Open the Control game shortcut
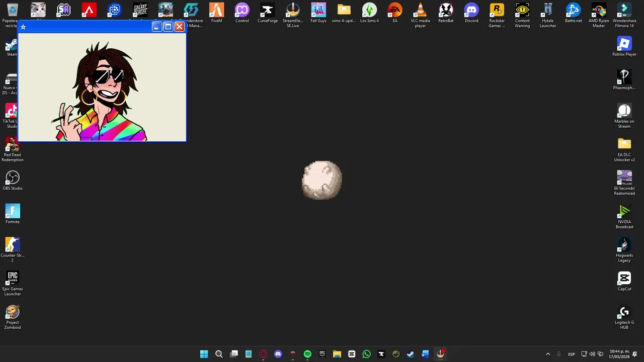Image resolution: width=644 pixels, height=362 pixels. coord(242,14)
